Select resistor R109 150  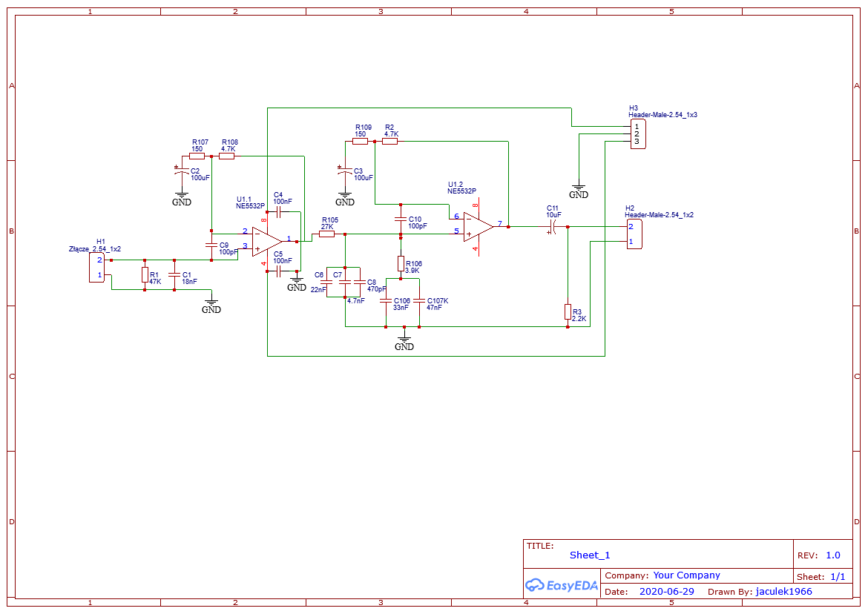pyautogui.click(x=360, y=142)
